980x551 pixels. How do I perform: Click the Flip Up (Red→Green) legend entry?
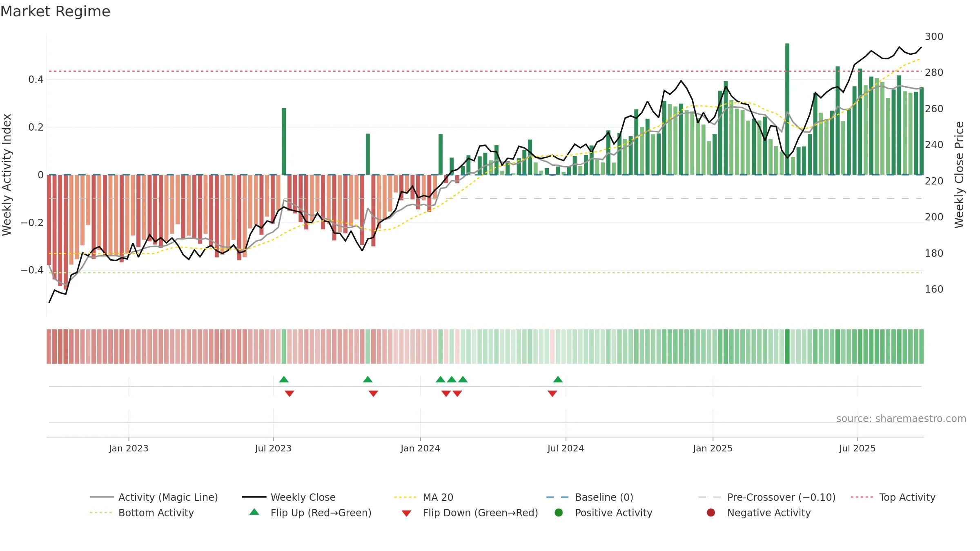310,513
